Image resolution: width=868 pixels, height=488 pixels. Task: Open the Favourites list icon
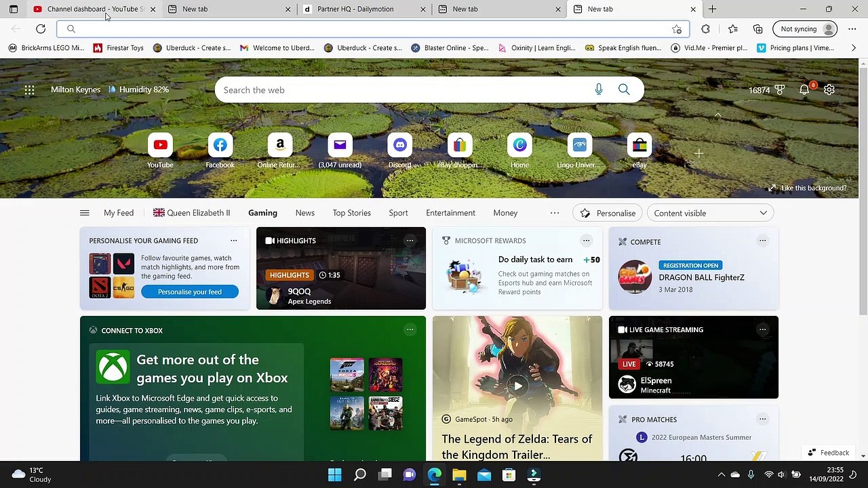pos(733,29)
